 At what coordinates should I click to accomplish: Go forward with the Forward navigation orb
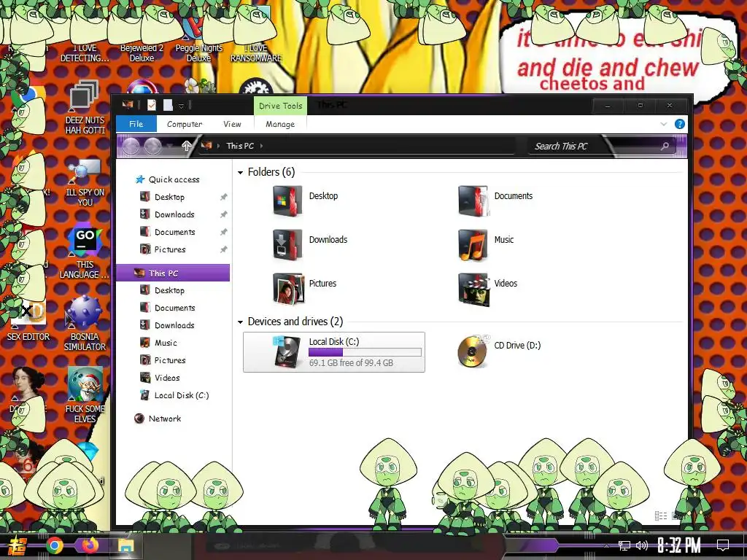click(x=152, y=146)
